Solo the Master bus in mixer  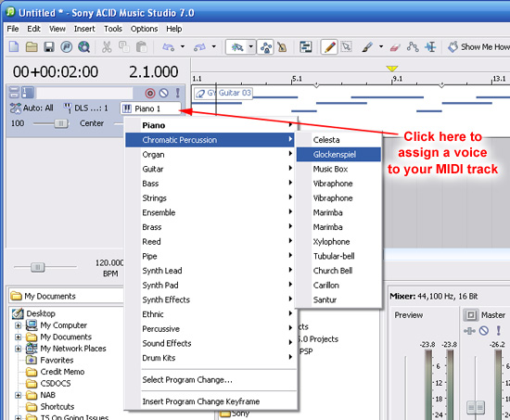point(498,331)
